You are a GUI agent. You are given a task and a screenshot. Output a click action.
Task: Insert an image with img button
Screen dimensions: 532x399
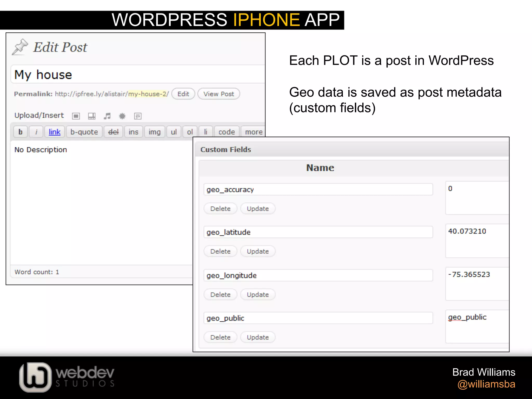155,132
